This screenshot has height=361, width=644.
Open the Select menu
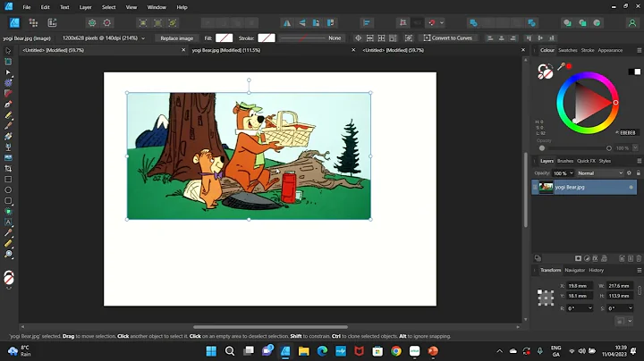click(x=108, y=7)
